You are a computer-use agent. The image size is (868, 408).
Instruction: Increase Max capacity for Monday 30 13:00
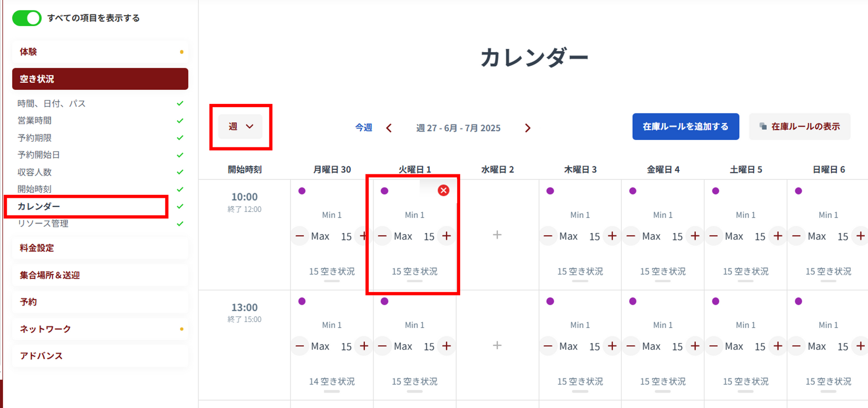click(x=364, y=346)
